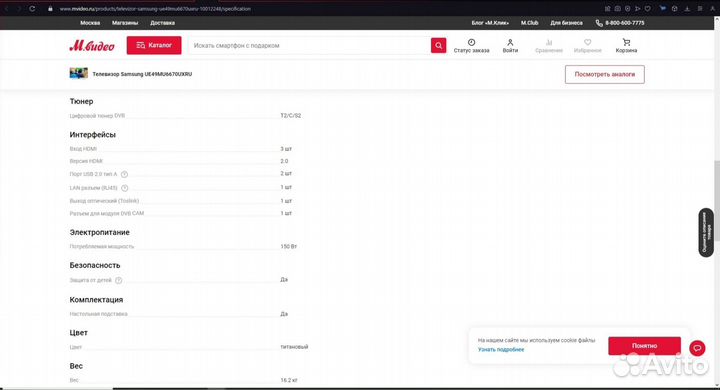The width and height of the screenshot is (720, 390).
Task: Click the M.Видео logo
Action: pos(92,45)
